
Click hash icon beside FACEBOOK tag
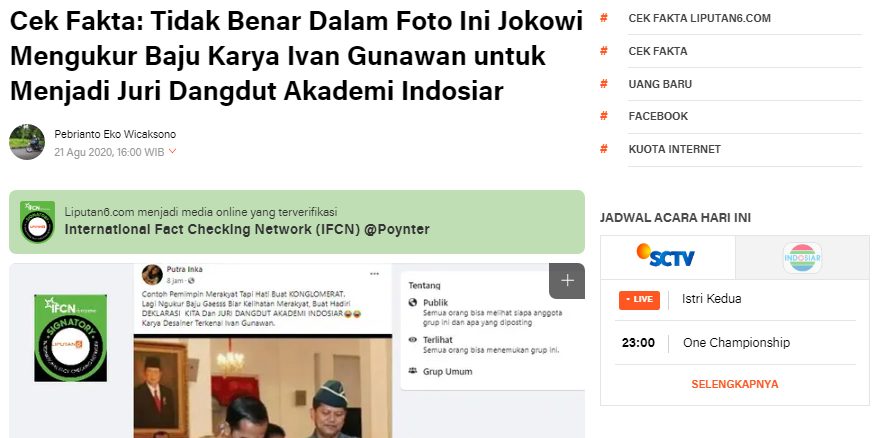(x=603, y=116)
